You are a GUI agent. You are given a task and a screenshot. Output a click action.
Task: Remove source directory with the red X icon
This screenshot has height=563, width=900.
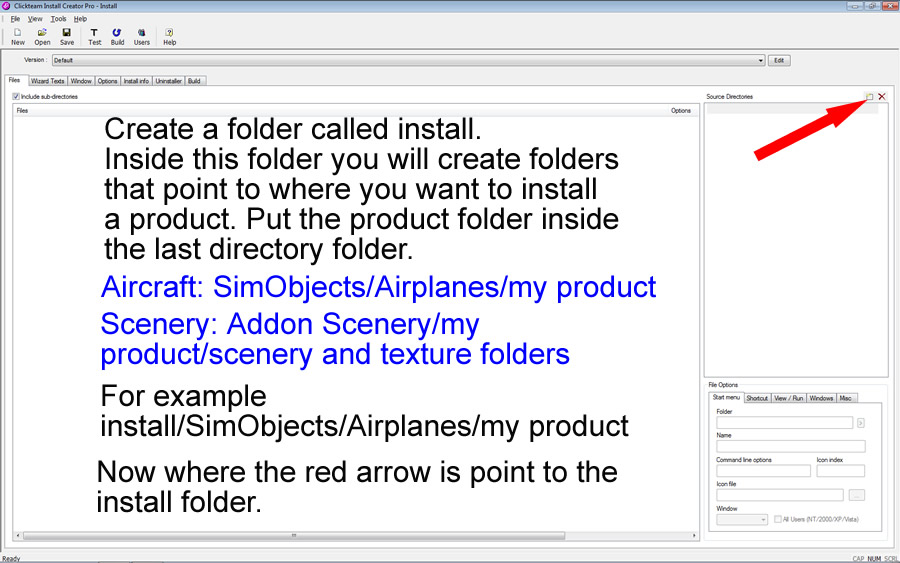coord(881,97)
